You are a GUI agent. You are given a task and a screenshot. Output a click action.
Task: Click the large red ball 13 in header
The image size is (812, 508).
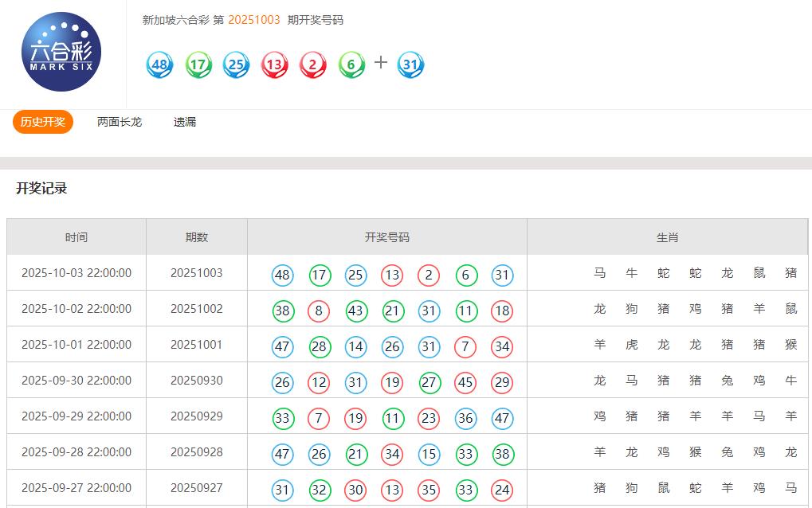pyautogui.click(x=274, y=64)
